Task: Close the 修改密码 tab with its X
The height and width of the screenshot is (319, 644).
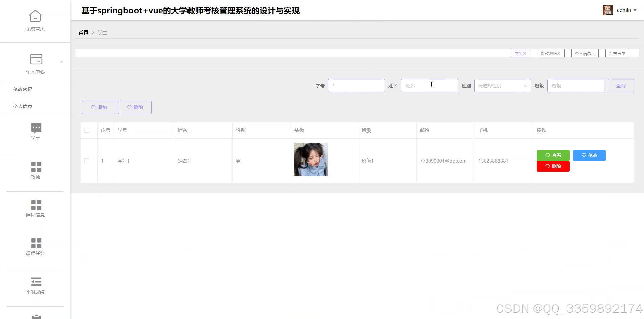Action: (559, 54)
